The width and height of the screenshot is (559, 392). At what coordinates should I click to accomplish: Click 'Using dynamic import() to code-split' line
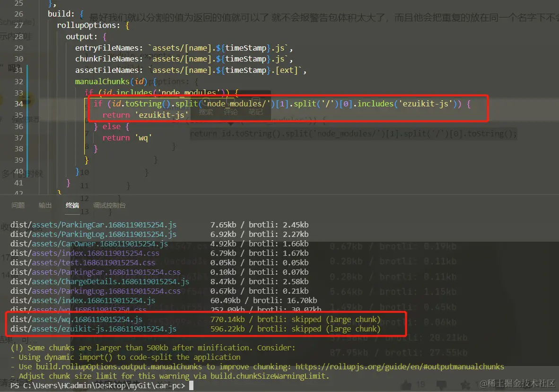click(x=125, y=357)
